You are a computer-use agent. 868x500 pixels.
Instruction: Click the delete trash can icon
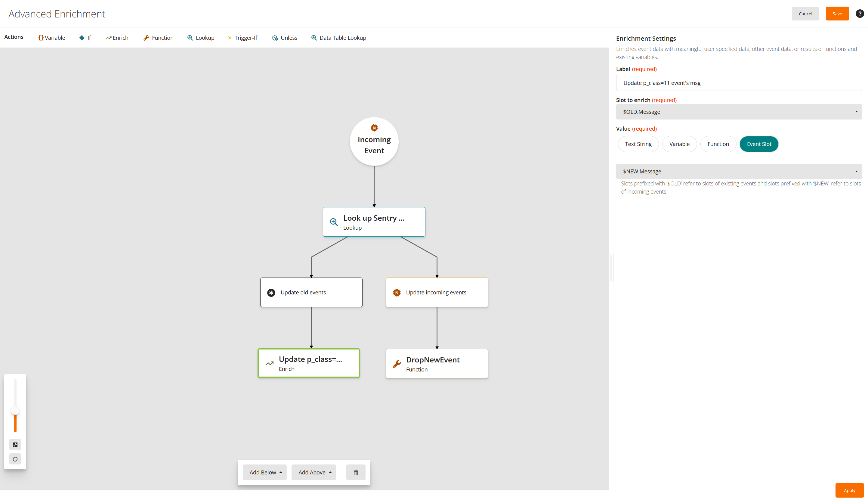tap(356, 473)
